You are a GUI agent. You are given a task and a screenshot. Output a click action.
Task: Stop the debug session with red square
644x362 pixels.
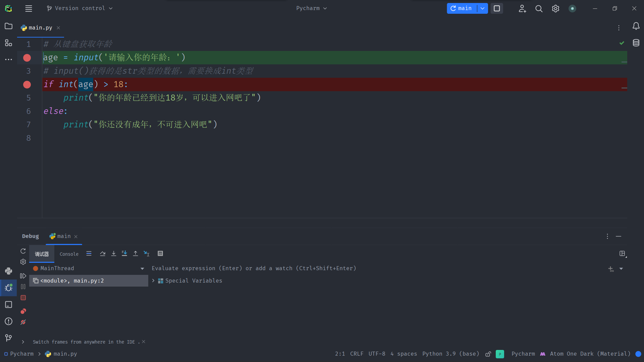click(x=23, y=298)
